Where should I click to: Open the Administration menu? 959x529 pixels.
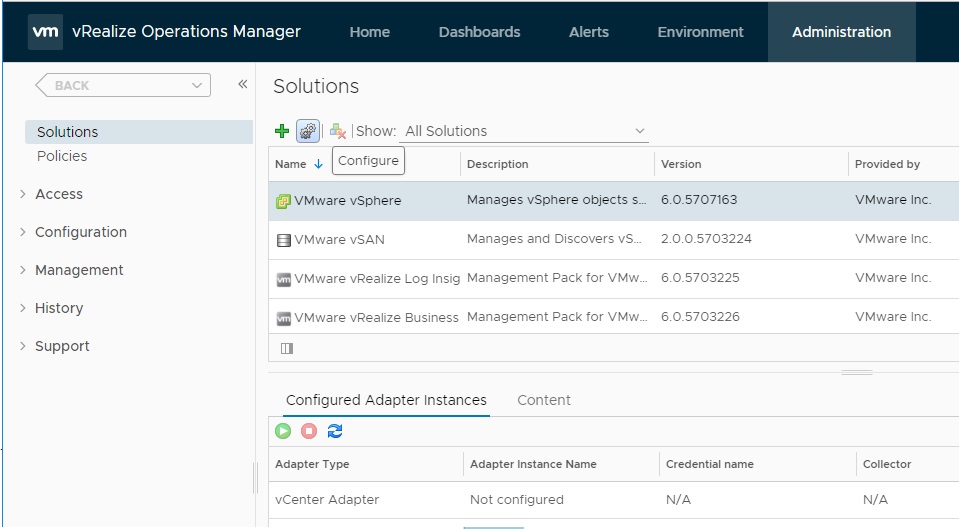click(x=842, y=32)
